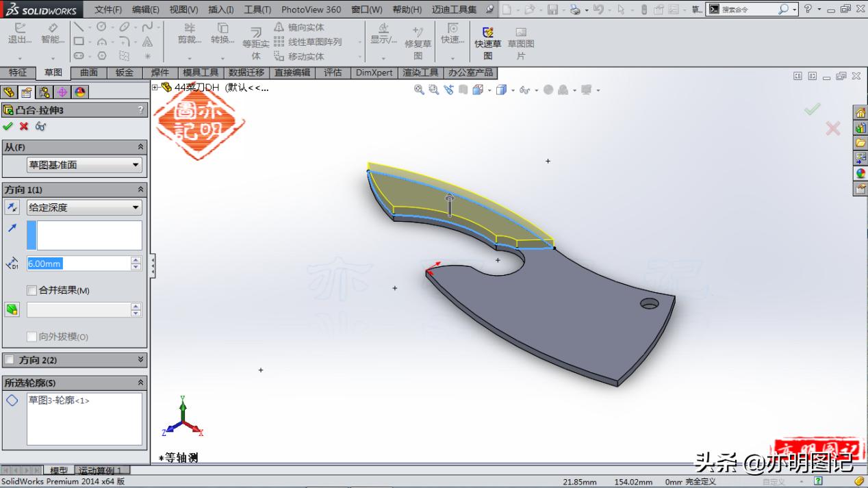Check the 合并结果(M) merge result checkbox

click(32, 290)
